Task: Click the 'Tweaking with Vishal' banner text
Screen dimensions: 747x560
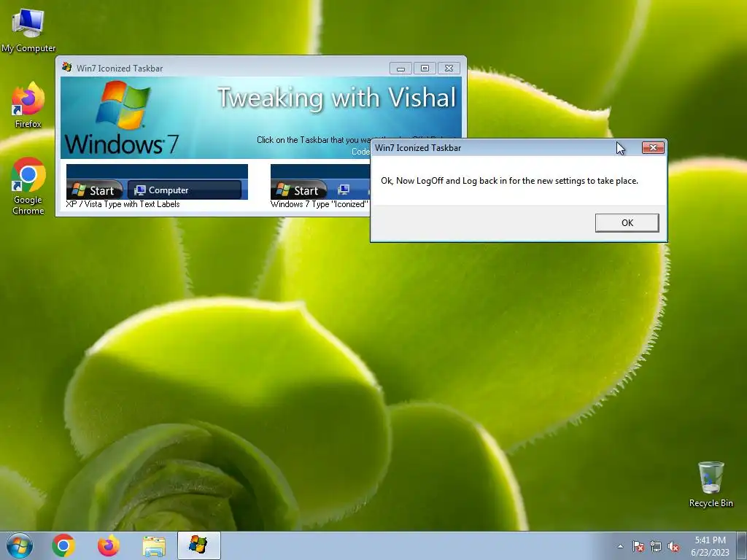Action: (337, 98)
